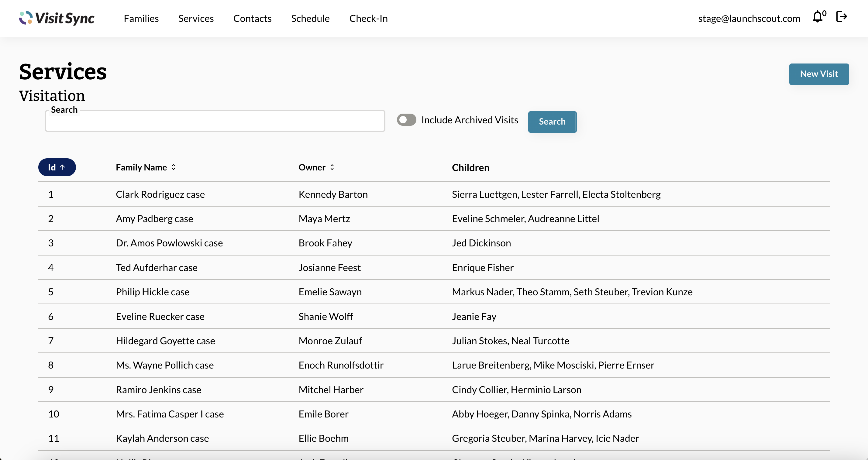Go to the Schedule page
The width and height of the screenshot is (868, 460).
pyautogui.click(x=310, y=19)
